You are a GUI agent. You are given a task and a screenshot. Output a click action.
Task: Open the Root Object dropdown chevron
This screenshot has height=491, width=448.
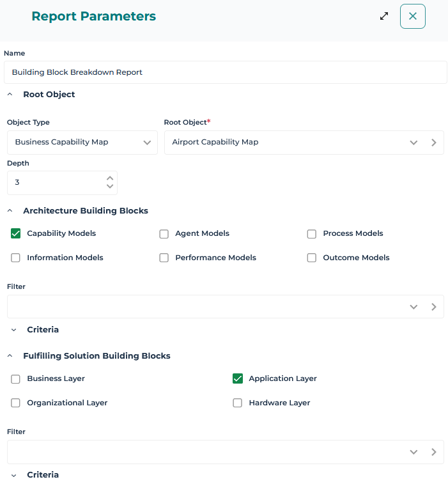[x=413, y=143]
